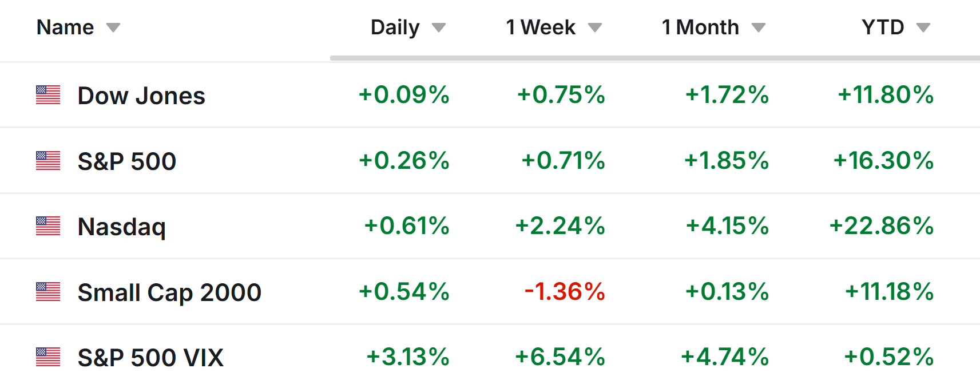Click the US flag icon next to Dow Jones

coord(48,96)
